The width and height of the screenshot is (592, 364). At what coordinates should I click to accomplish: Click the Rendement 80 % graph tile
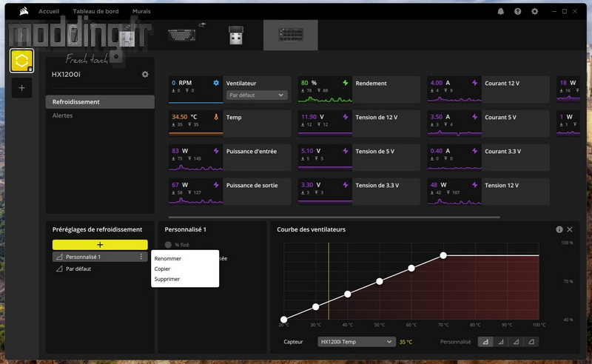325,90
